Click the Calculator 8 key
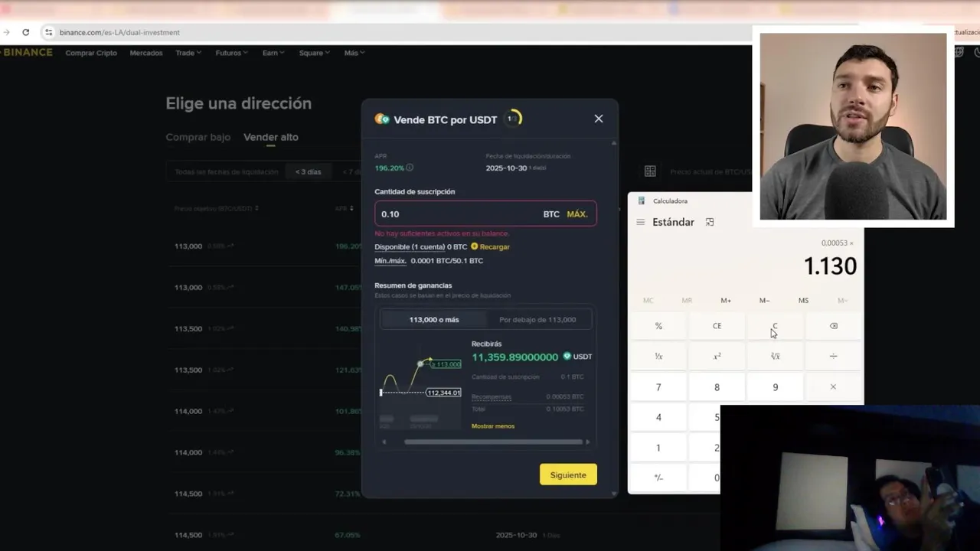The width and height of the screenshot is (980, 551). [717, 387]
